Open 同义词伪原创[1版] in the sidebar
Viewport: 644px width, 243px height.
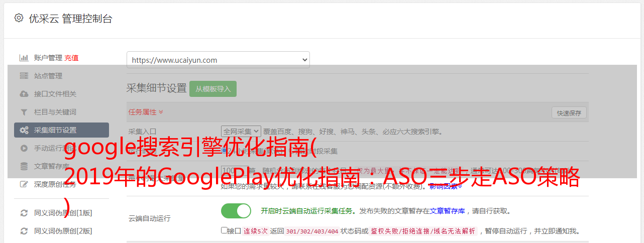click(x=63, y=213)
